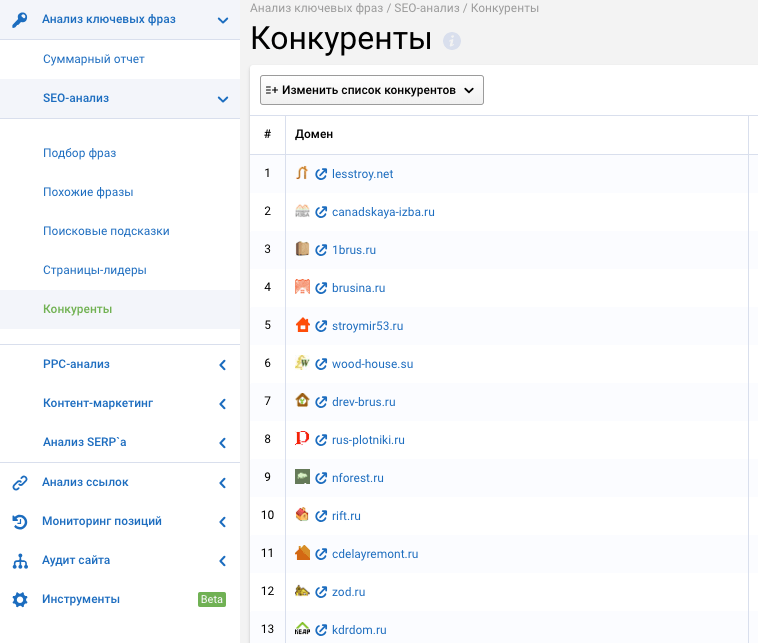Open external link icon for brusina.ru
This screenshot has height=643, width=758.
321,288
